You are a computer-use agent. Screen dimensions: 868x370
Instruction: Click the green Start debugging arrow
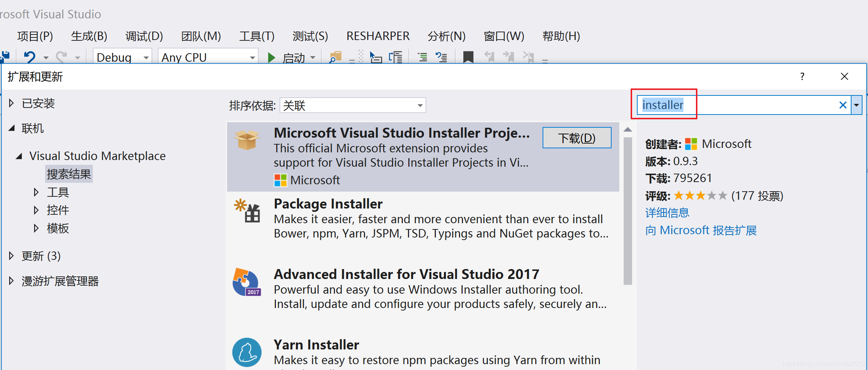click(x=272, y=58)
